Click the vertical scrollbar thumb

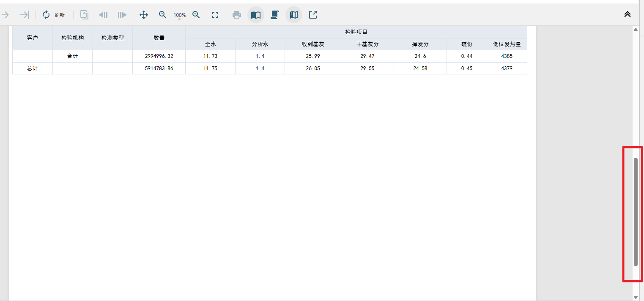pos(636,212)
